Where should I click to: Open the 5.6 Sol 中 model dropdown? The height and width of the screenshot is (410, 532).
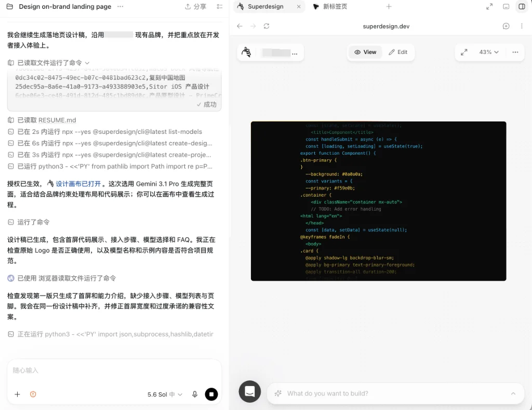[165, 394]
